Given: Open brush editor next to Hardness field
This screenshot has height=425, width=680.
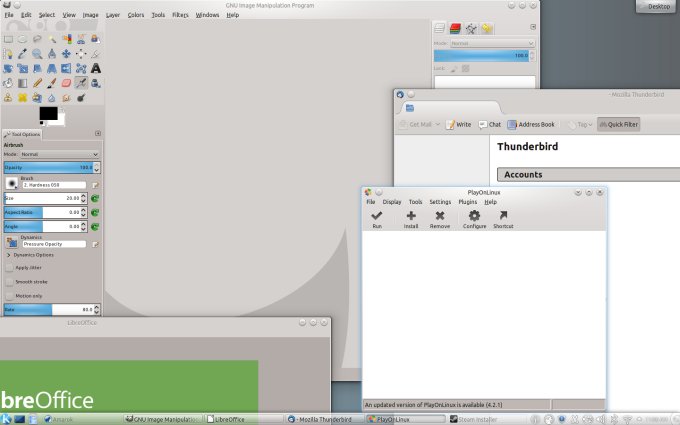Looking at the screenshot, I should [x=95, y=185].
